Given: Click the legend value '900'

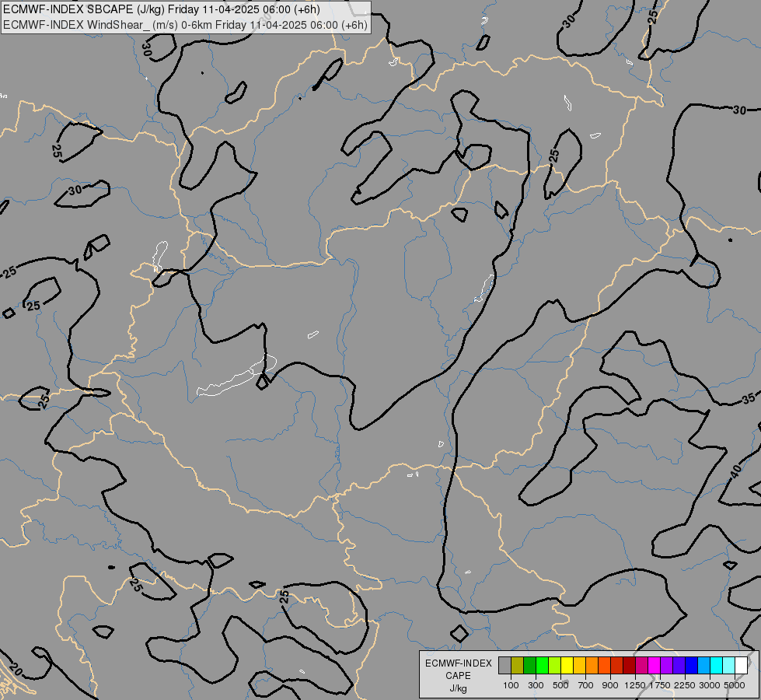Looking at the screenshot, I should coord(610,685).
